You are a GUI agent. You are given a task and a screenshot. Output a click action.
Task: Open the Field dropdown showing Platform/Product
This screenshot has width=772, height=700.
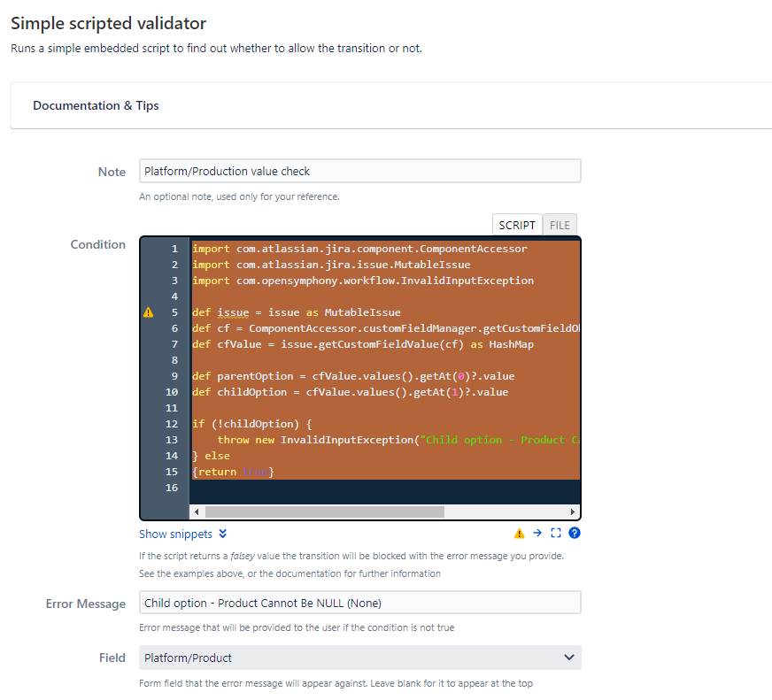360,658
